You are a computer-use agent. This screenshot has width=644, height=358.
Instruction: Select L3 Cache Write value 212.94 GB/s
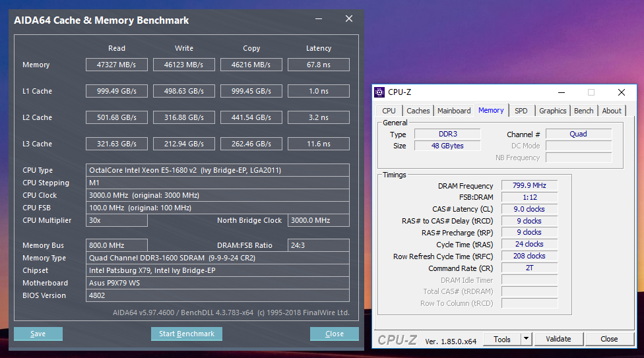pyautogui.click(x=184, y=144)
